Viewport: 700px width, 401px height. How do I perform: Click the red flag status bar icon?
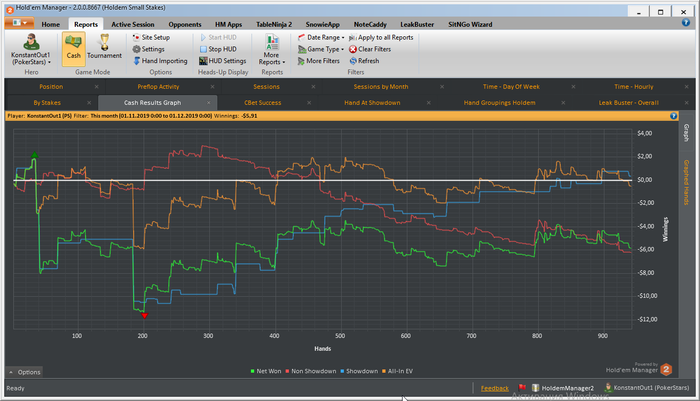click(x=522, y=388)
